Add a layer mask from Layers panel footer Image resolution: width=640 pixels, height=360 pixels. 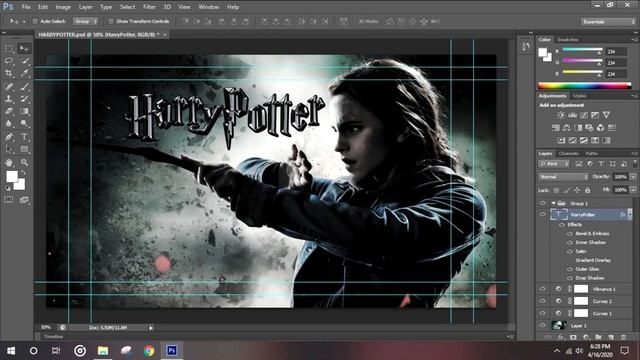(x=573, y=337)
